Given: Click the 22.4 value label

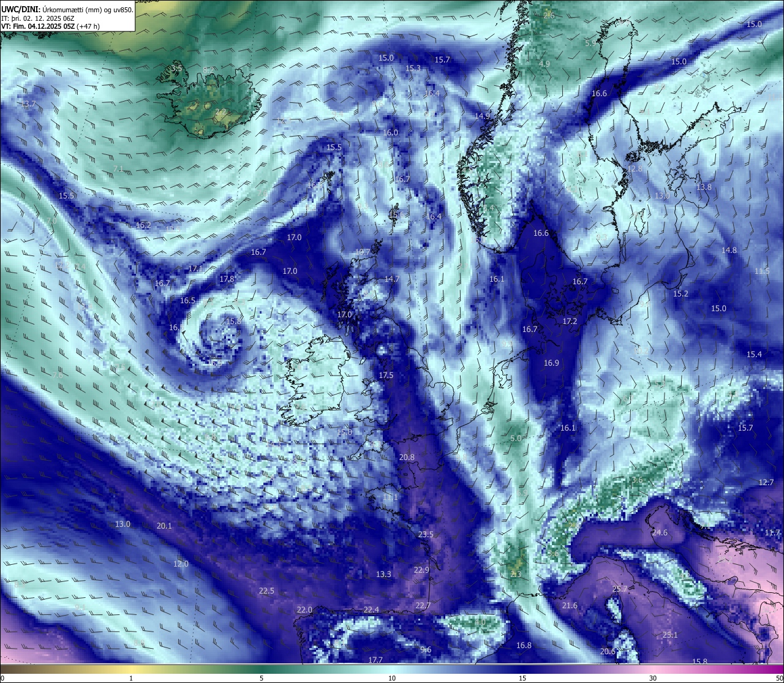Looking at the screenshot, I should (371, 609).
